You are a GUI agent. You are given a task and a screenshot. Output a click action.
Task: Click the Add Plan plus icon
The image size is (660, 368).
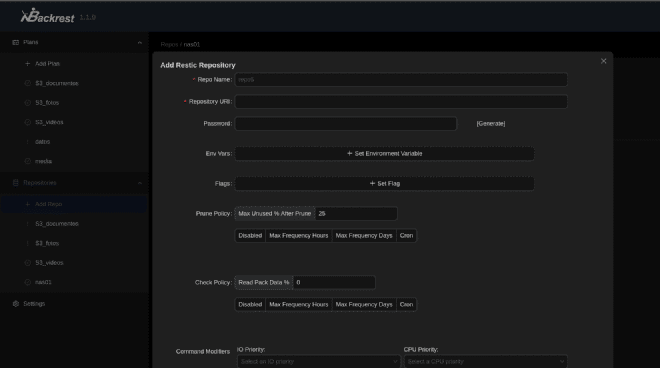click(x=28, y=64)
